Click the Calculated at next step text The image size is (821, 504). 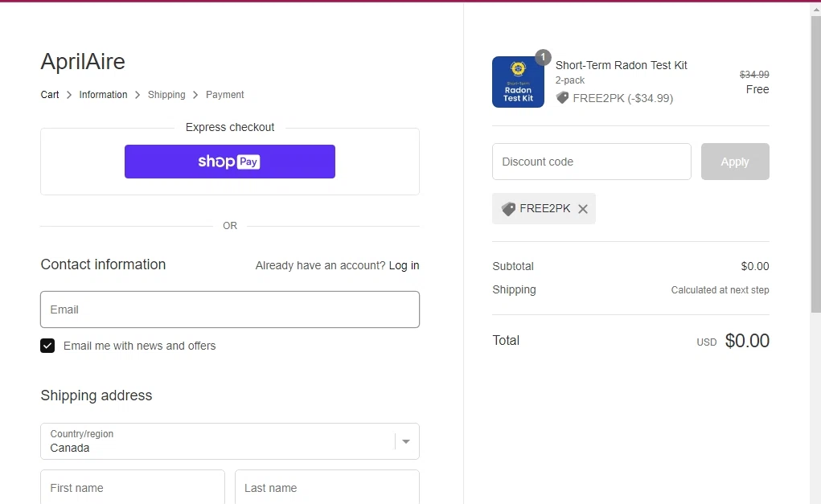[720, 290]
